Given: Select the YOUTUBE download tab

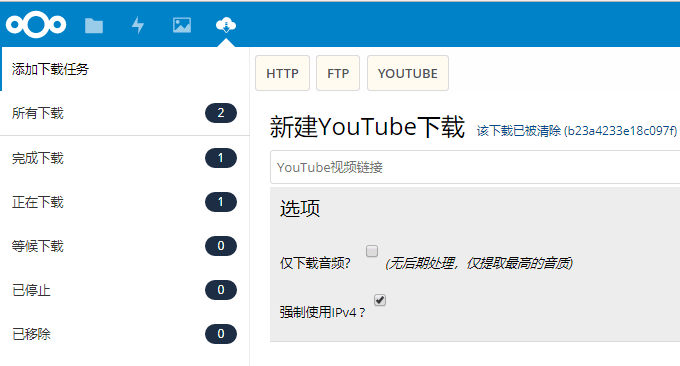Looking at the screenshot, I should (408, 73).
